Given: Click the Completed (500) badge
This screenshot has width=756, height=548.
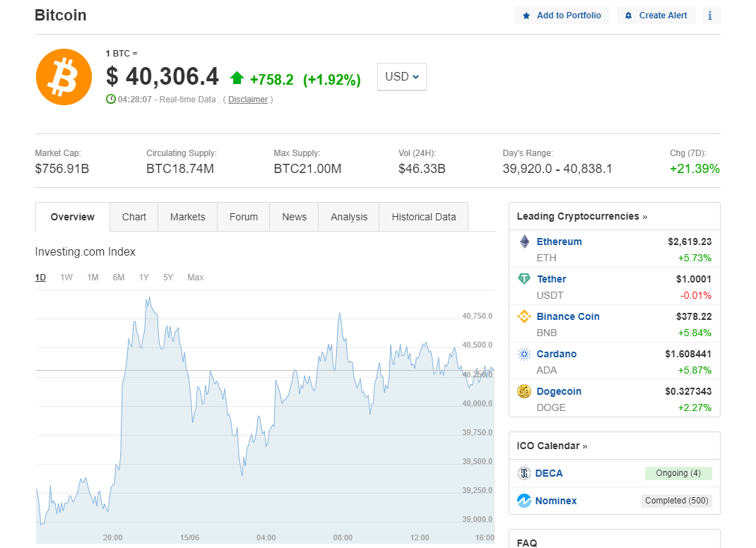Looking at the screenshot, I should point(676,501).
